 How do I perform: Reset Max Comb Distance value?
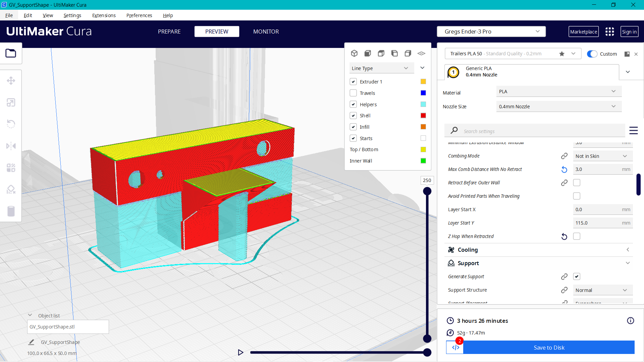pos(564,170)
